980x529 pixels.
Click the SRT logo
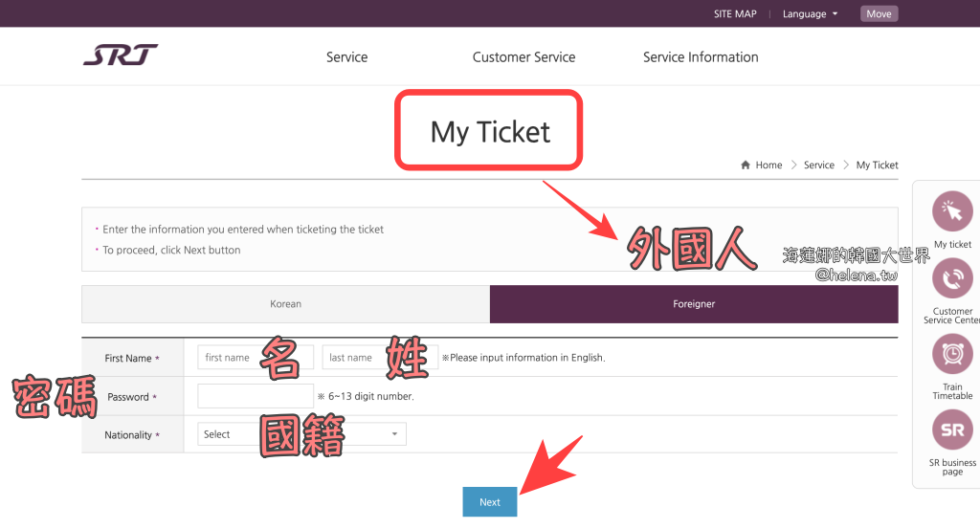pos(121,55)
